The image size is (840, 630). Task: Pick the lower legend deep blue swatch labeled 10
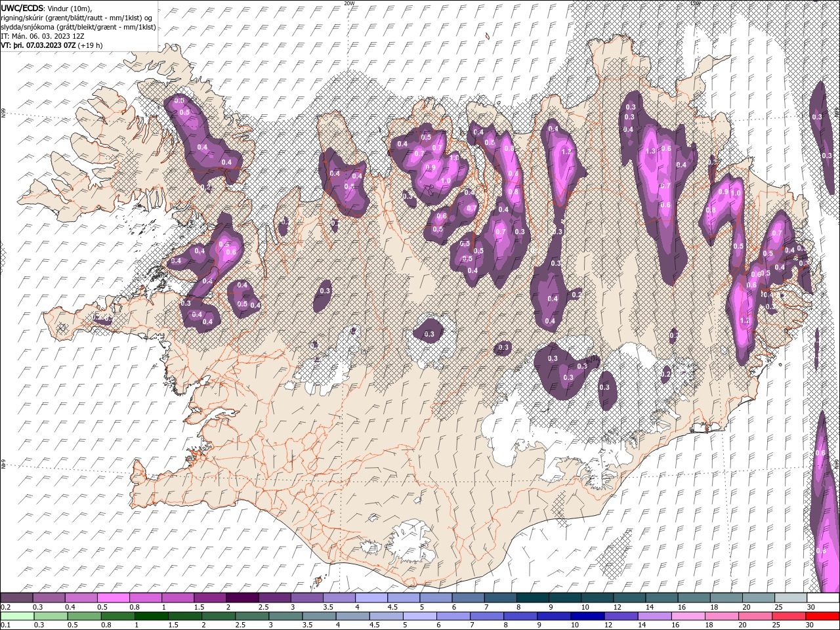(x=587, y=616)
